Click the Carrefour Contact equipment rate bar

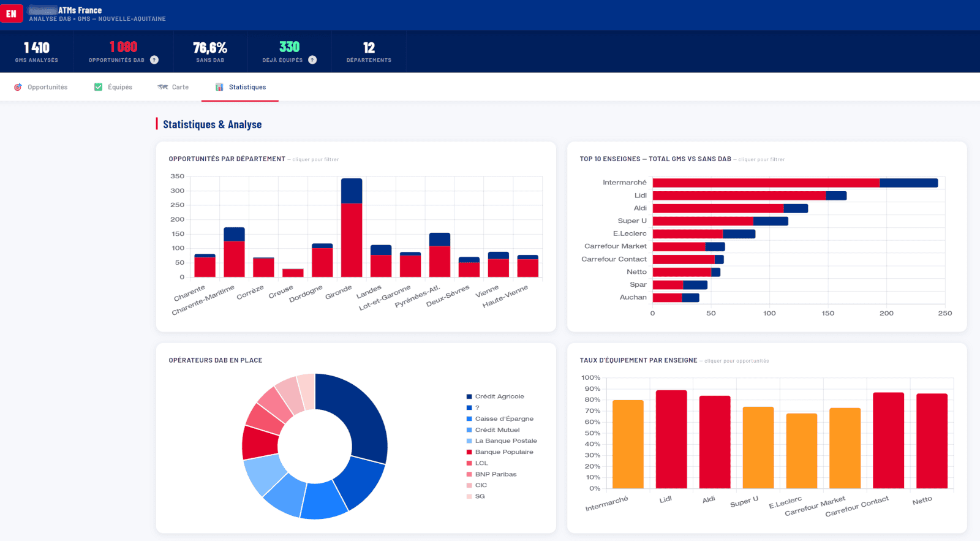coord(889,441)
